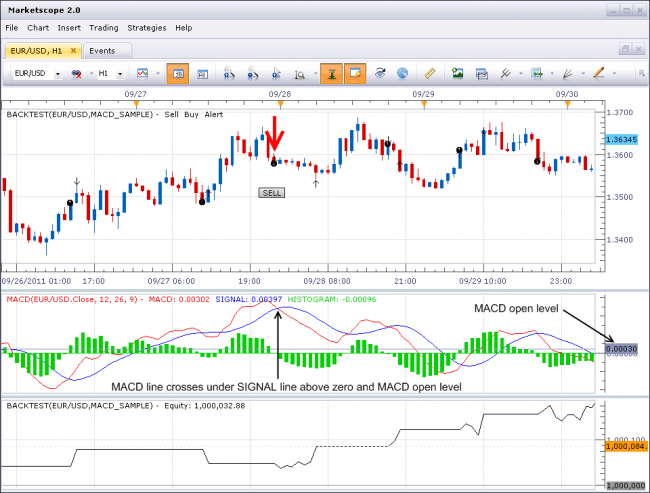Click BACKTEST title on the price chart
650x493 pixels.
[x=80, y=114]
